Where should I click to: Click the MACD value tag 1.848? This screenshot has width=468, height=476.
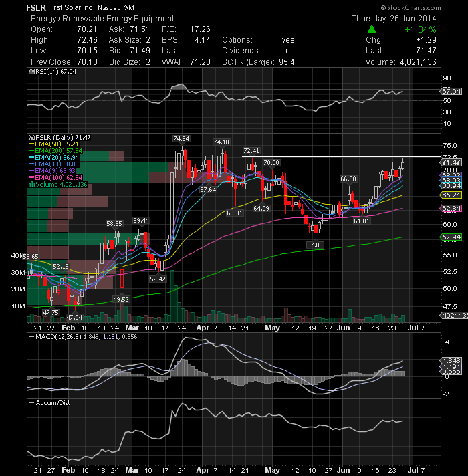coord(451,360)
